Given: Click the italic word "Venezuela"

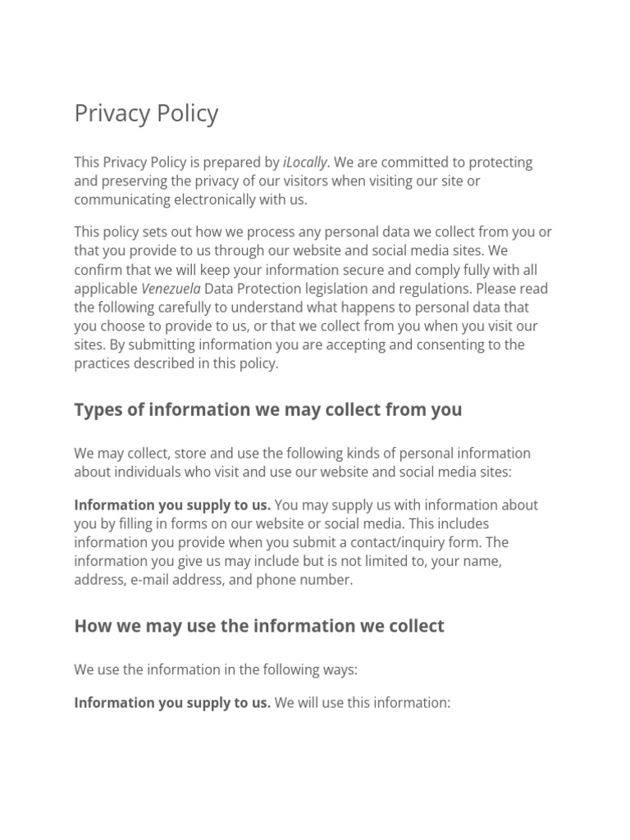Looking at the screenshot, I should (x=171, y=289).
